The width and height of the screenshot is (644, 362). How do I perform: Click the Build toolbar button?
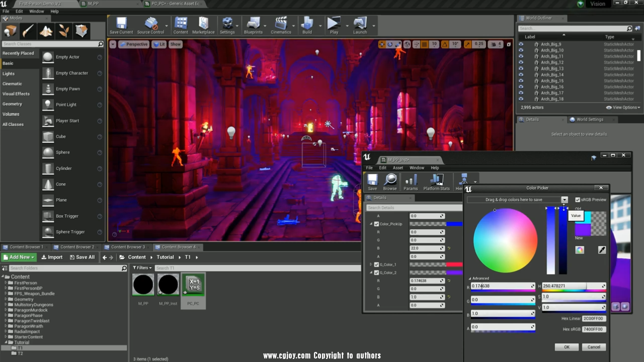307,26
